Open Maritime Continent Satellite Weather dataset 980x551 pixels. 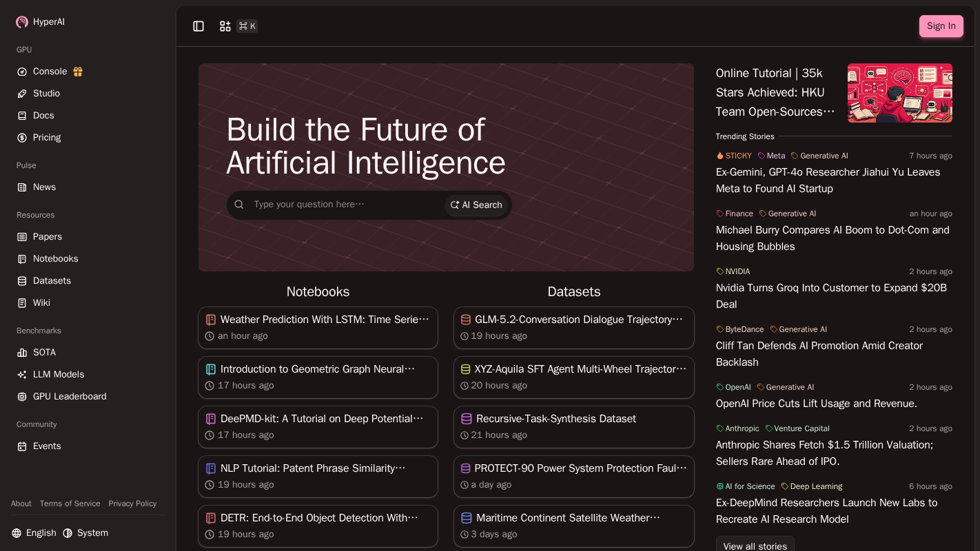pyautogui.click(x=573, y=526)
